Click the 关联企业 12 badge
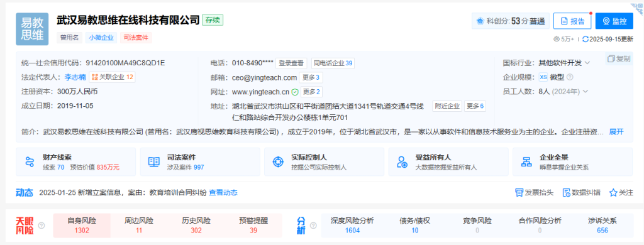Viewport: 644px width, 245px height. tap(112, 77)
